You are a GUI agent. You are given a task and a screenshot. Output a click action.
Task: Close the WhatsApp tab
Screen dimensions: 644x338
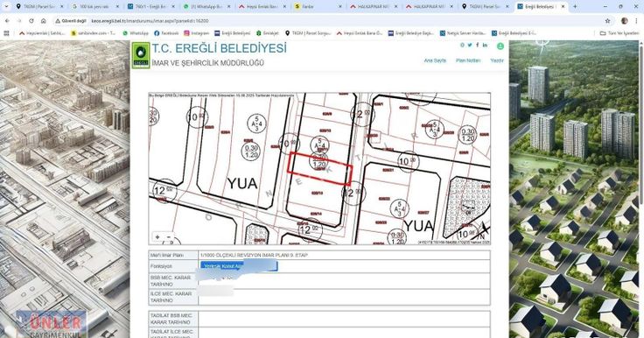[x=228, y=7]
